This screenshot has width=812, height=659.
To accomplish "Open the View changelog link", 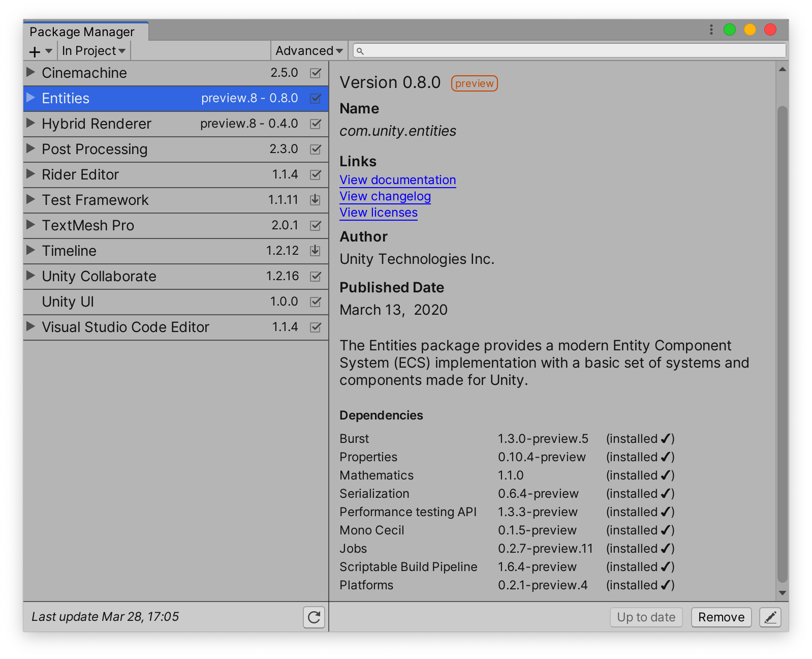I will pyautogui.click(x=385, y=196).
